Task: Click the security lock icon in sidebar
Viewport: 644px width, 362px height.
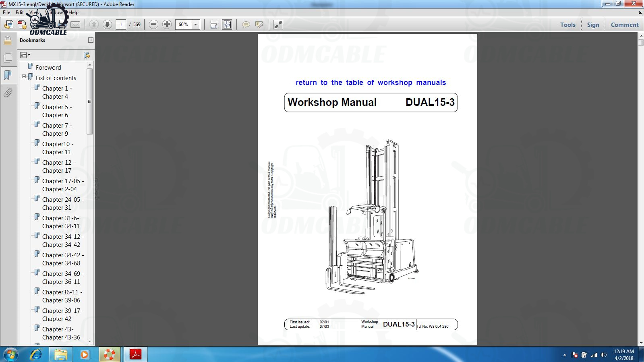Action: (8, 40)
